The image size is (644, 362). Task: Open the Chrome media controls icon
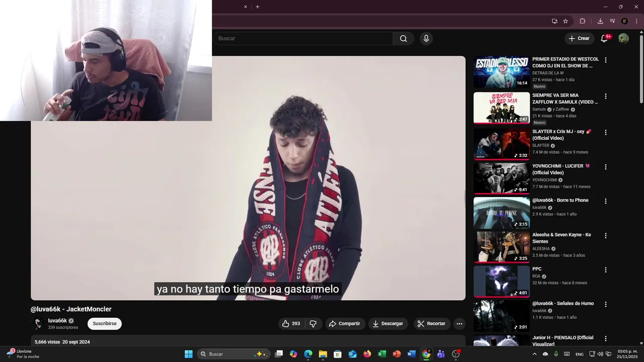point(612,21)
